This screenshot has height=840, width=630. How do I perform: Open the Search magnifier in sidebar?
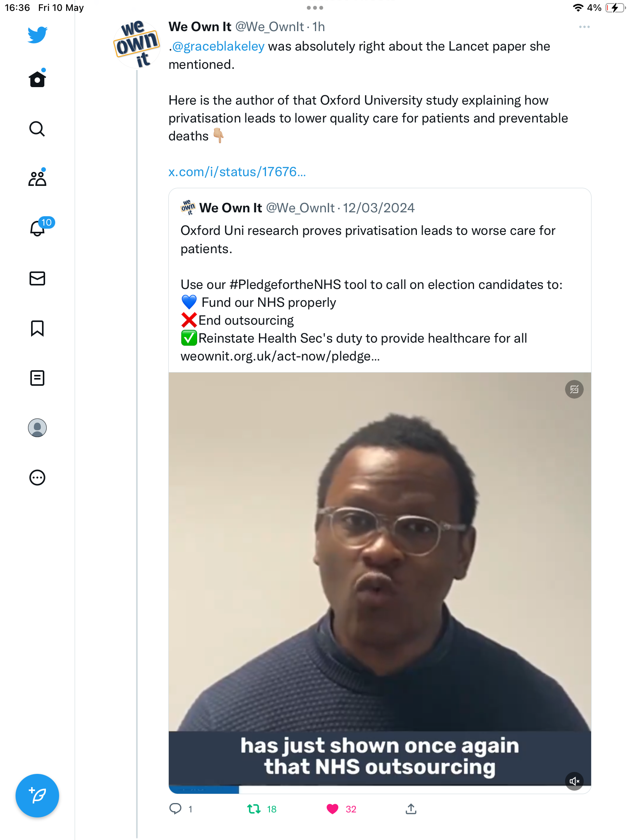[x=37, y=129]
